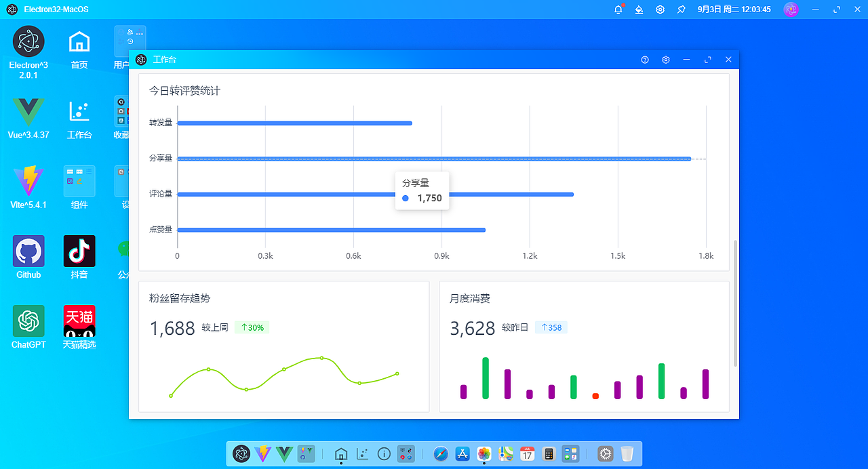868x469 pixels.
Task: Click the 点赞量 bar in chart
Action: point(331,230)
